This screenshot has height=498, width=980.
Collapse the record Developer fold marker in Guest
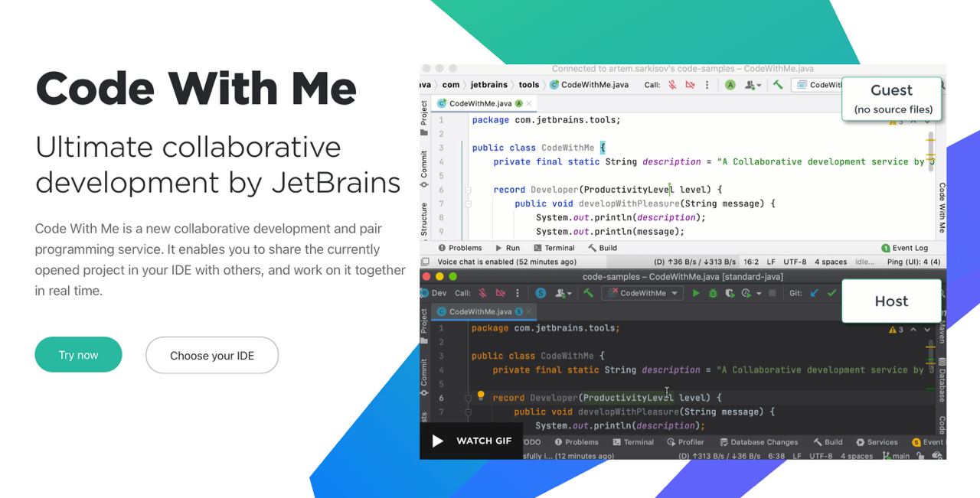pos(468,190)
